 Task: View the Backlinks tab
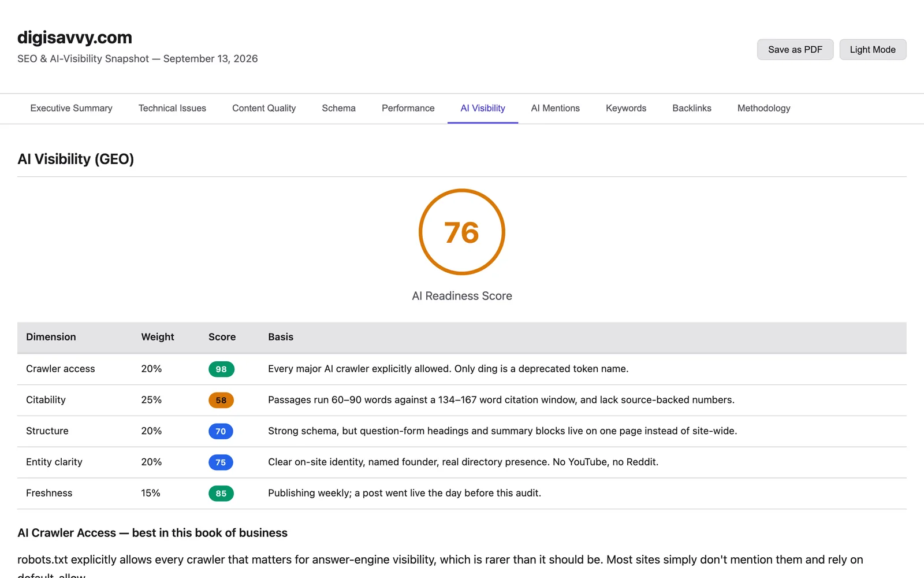[692, 108]
